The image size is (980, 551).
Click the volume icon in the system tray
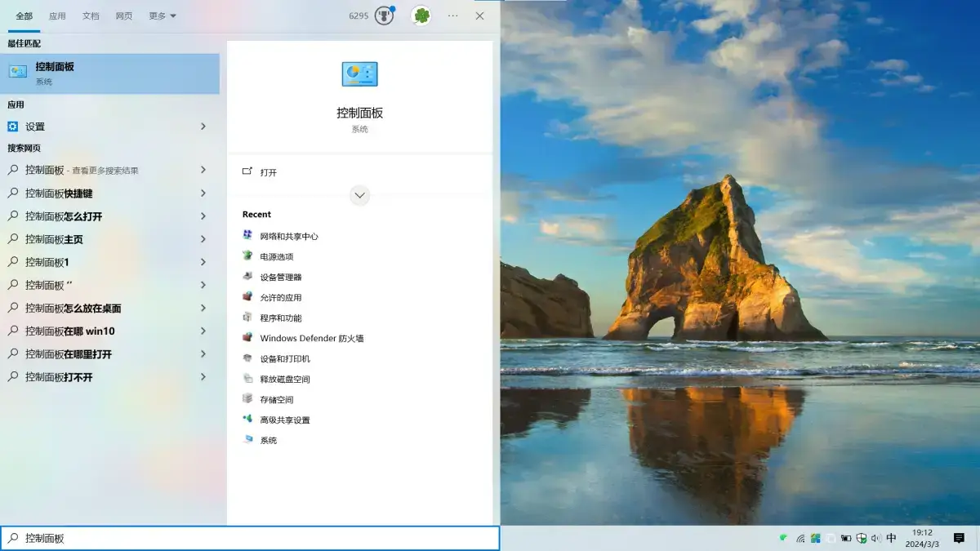pyautogui.click(x=876, y=538)
